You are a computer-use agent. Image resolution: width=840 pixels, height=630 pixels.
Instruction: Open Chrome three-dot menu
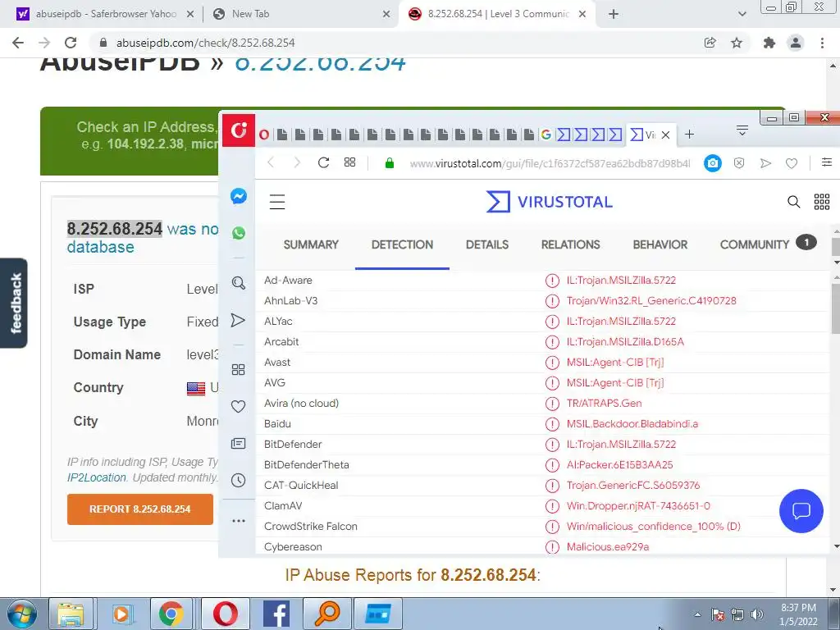[x=822, y=43]
